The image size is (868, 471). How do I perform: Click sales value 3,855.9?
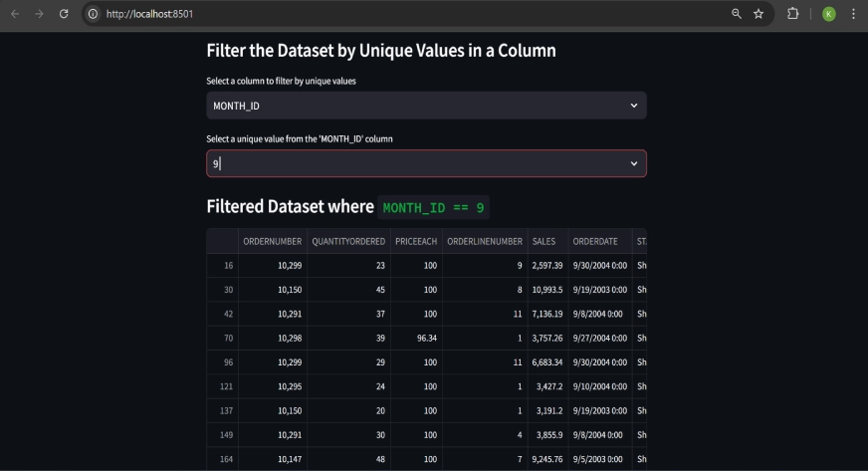(547, 435)
